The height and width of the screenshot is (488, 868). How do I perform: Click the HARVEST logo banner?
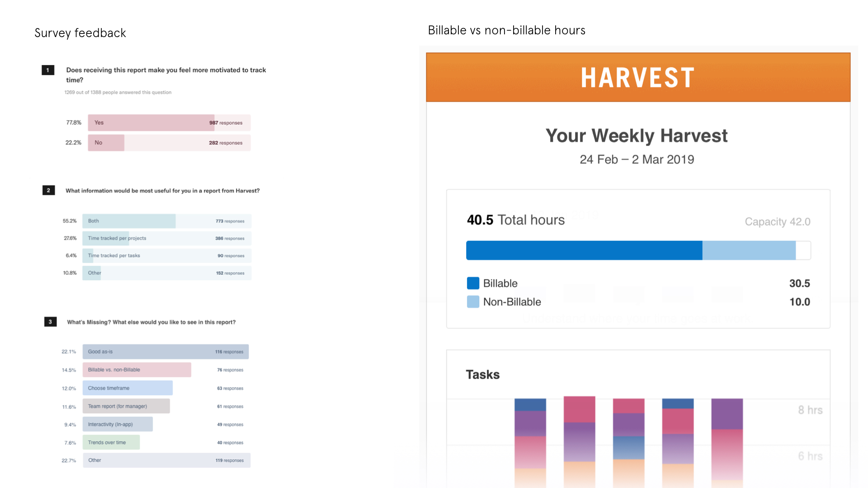638,77
